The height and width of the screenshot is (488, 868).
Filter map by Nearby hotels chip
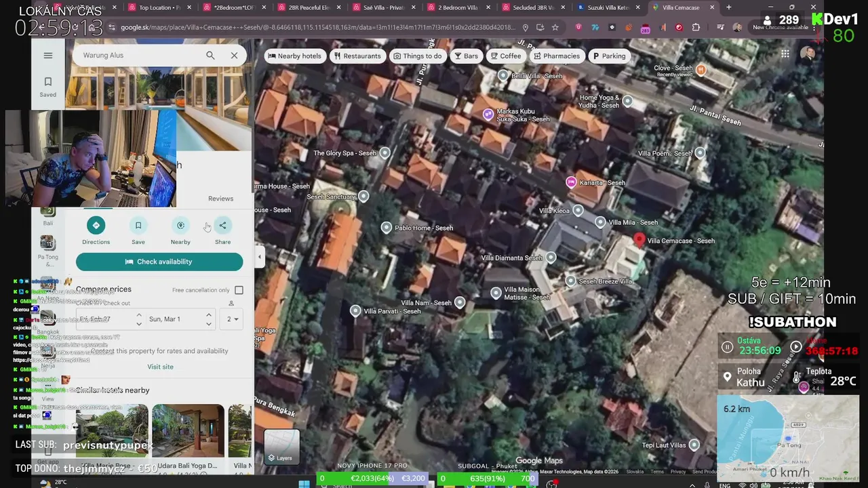pyautogui.click(x=294, y=56)
